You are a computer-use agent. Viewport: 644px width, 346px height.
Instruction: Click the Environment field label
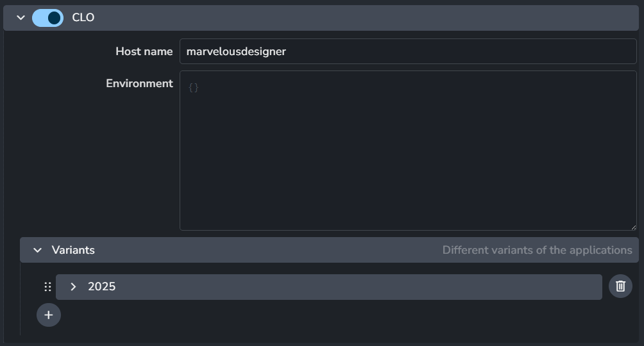(x=140, y=83)
